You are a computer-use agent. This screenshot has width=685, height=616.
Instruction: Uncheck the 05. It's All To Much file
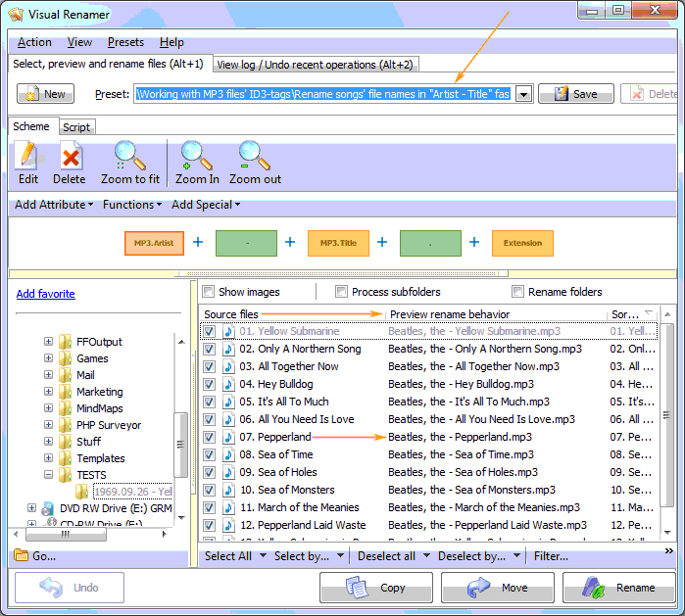(x=210, y=402)
